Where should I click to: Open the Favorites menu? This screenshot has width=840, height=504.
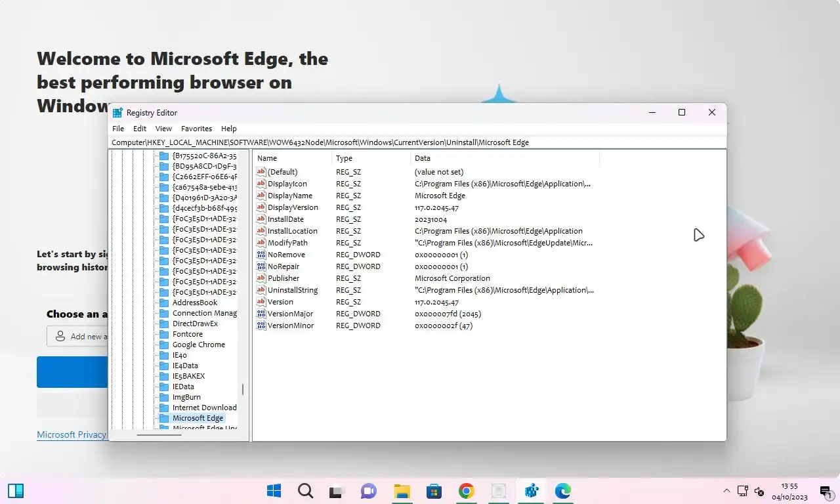point(197,129)
